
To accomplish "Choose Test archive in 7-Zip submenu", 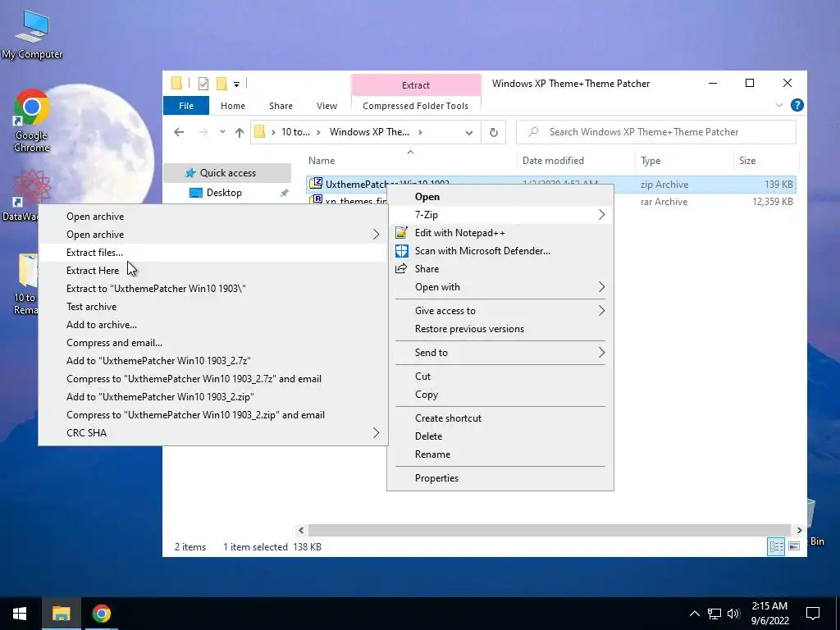I will pos(212,307).
